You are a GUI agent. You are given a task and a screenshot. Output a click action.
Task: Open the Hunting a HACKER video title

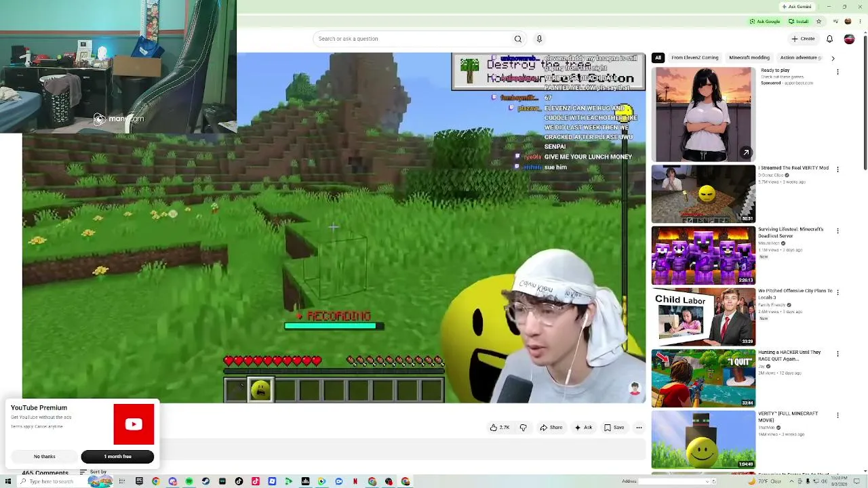coord(789,355)
